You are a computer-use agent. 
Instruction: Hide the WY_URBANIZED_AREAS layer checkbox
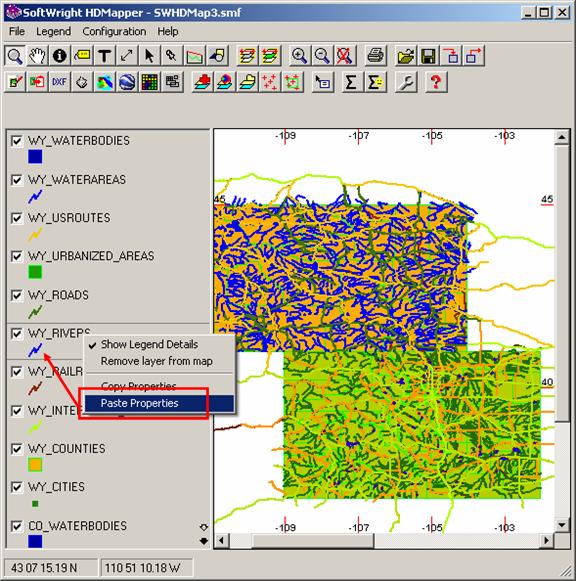(x=17, y=256)
